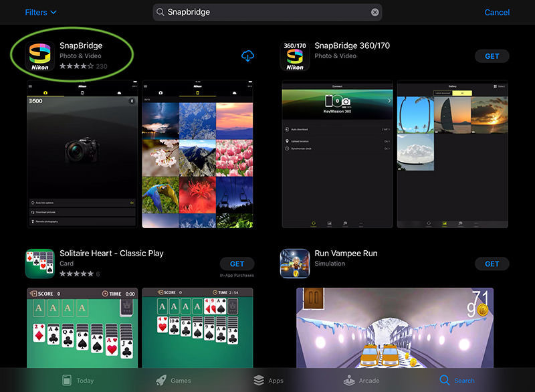Open SnapBridge D500 camera screenshot
Viewport: 535px width, 392px height.
click(x=82, y=155)
